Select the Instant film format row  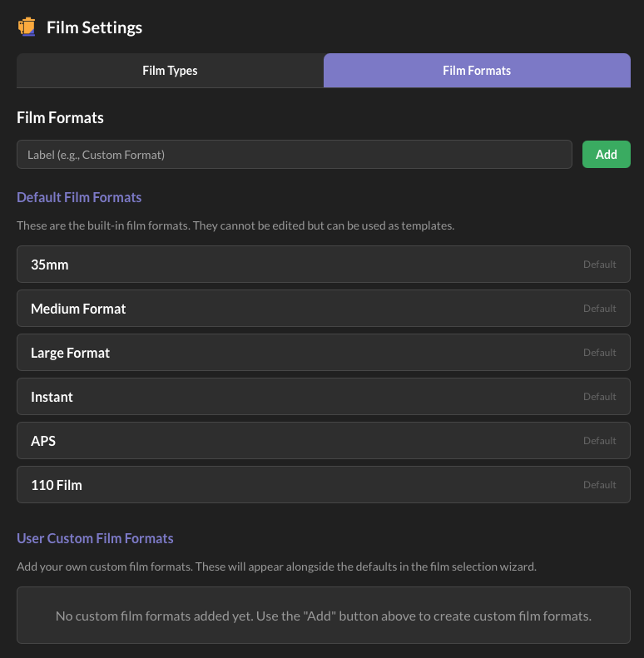[x=250, y=397]
